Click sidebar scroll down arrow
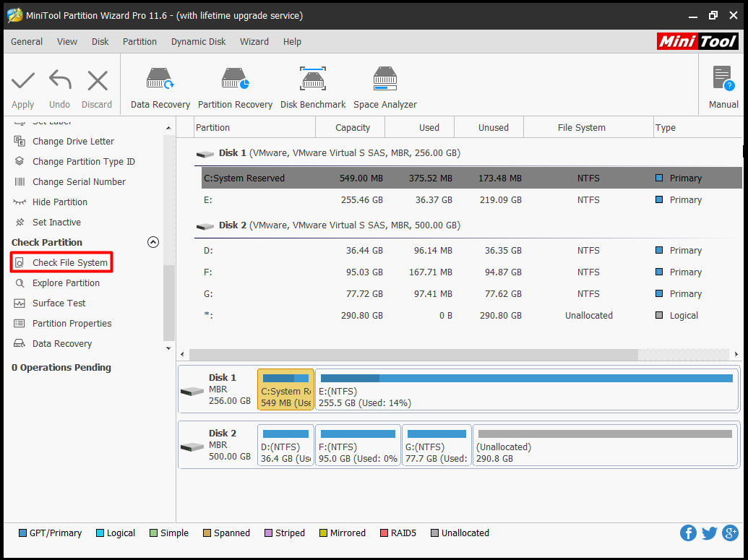Screen dimensions: 748x560 pos(168,348)
